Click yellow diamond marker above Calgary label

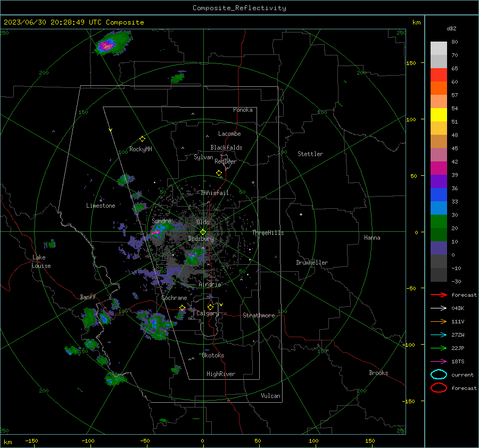[x=210, y=307]
